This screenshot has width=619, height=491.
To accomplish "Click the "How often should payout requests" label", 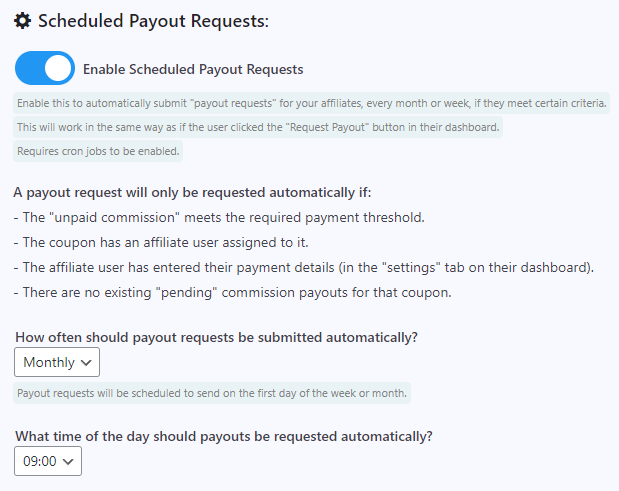I will 216,337.
